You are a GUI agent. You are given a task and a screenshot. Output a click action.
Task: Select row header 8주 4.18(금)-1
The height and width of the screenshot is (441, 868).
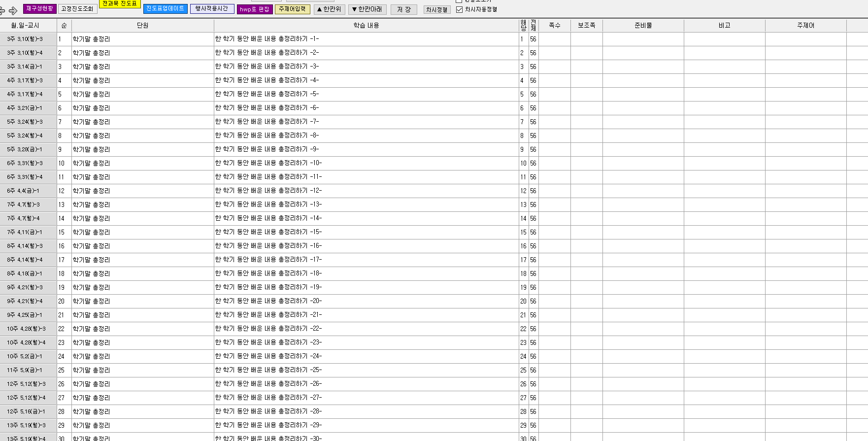(28, 273)
